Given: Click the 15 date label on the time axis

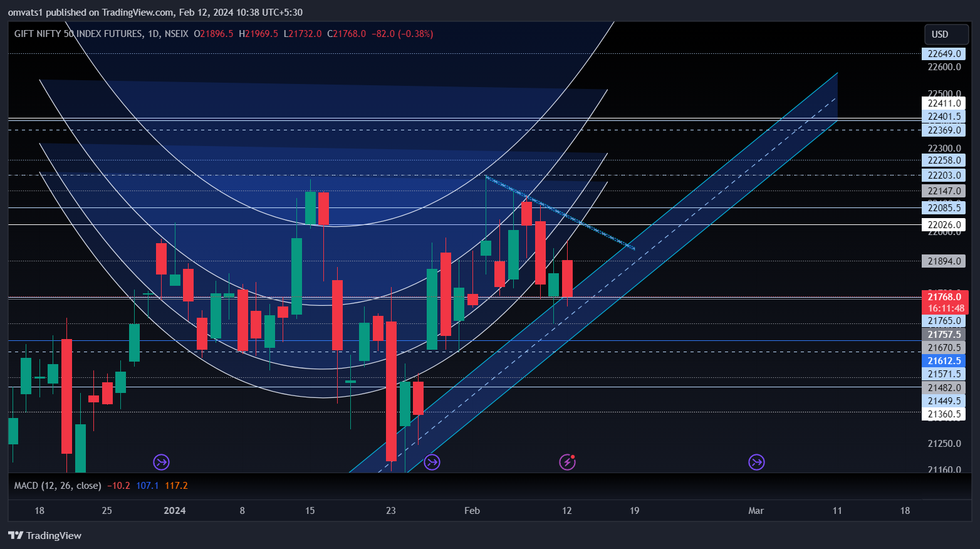Looking at the screenshot, I should 310,511.
